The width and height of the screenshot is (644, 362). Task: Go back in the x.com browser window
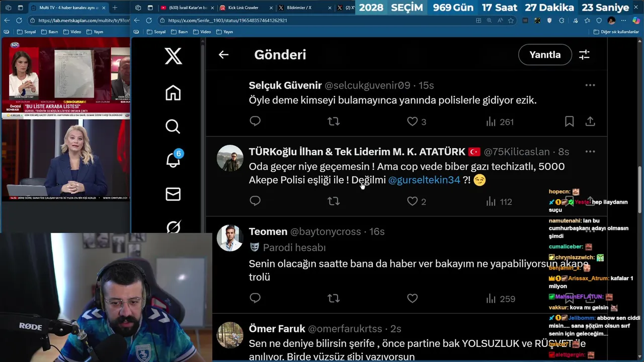click(136, 21)
